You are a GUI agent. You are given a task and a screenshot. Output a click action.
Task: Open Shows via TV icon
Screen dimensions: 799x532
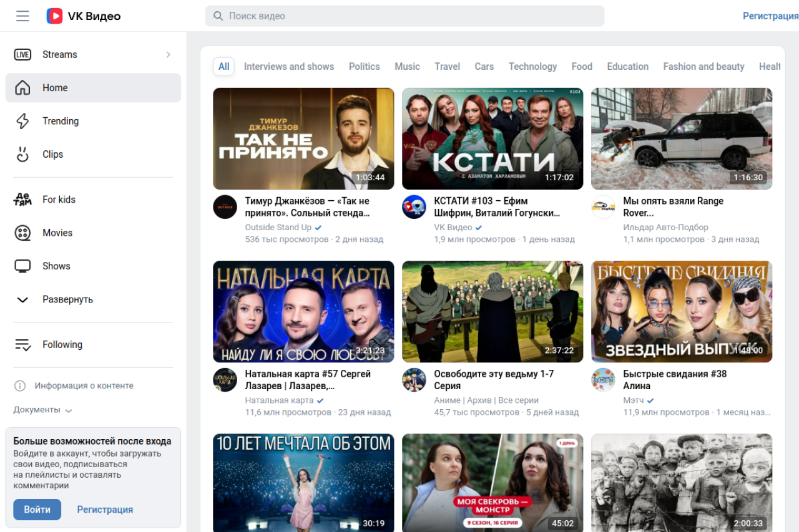[22, 266]
